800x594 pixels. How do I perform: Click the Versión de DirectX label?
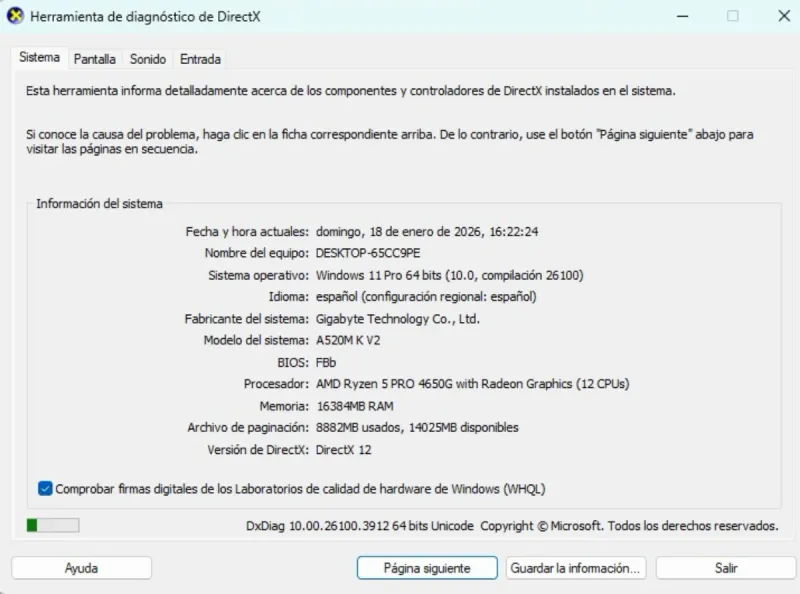point(258,450)
